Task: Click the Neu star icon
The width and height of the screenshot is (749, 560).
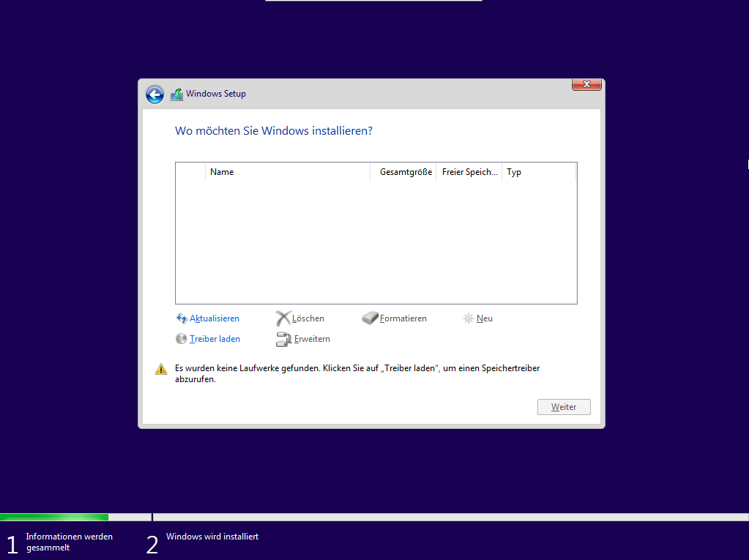Action: tap(468, 318)
